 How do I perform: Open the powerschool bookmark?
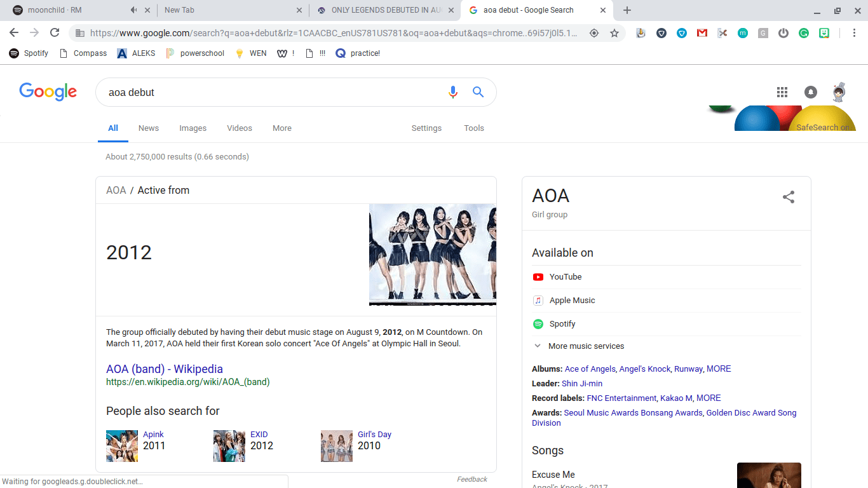click(195, 53)
